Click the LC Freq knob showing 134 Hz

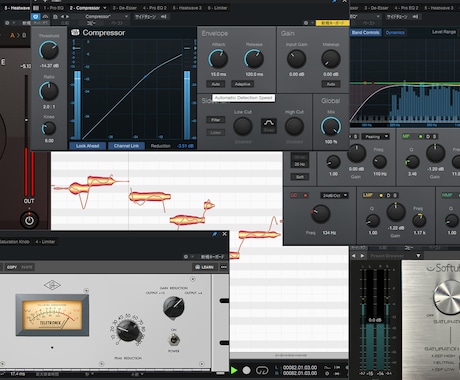tap(320, 214)
